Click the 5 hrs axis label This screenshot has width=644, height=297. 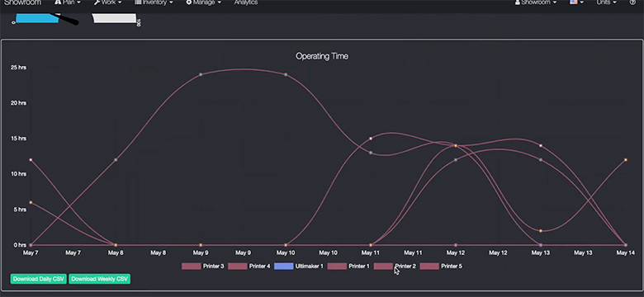point(21,210)
